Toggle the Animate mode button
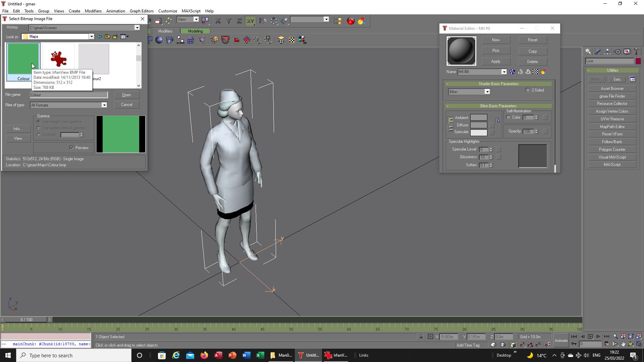The height and width of the screenshot is (362, 644). [x=561, y=340]
